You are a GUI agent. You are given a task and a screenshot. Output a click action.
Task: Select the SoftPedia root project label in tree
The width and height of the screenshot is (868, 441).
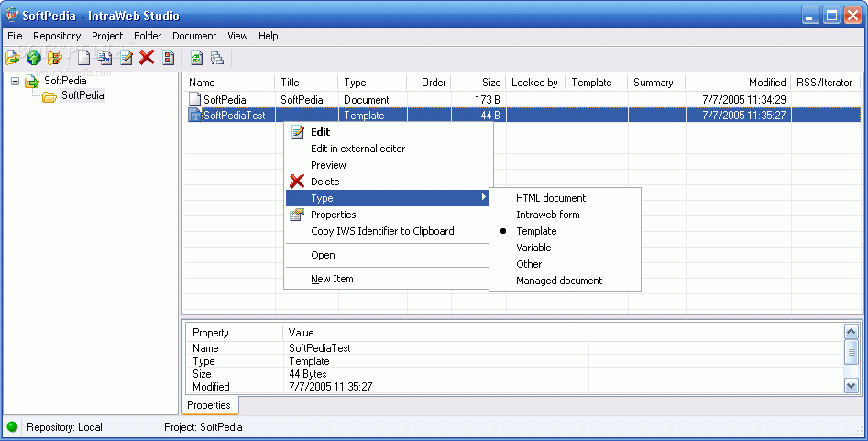(65, 81)
